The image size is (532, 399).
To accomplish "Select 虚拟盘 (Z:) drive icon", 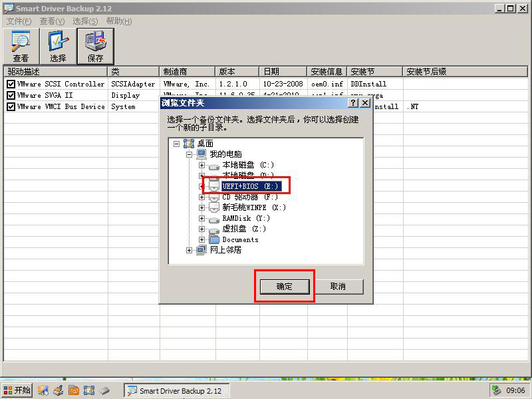I will click(214, 230).
